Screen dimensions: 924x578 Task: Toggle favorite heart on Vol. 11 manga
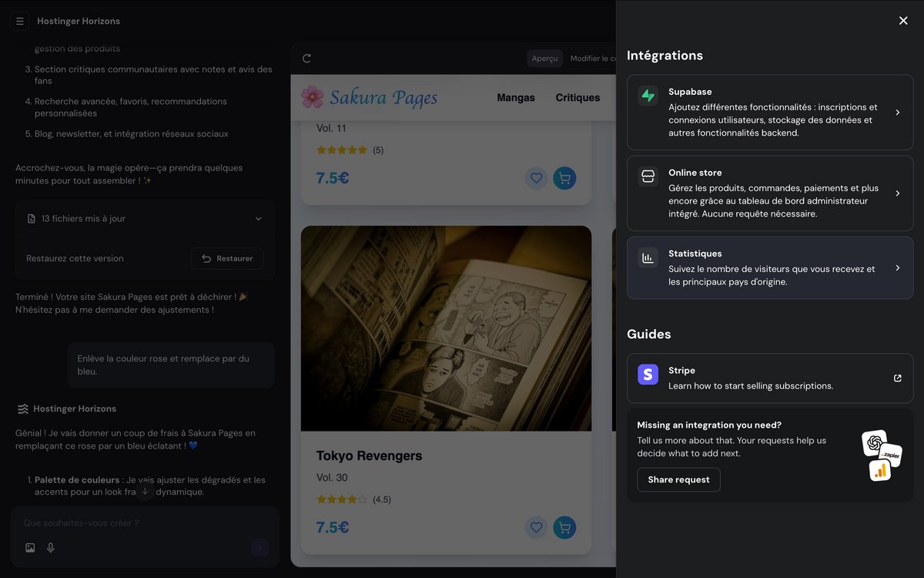click(x=537, y=178)
